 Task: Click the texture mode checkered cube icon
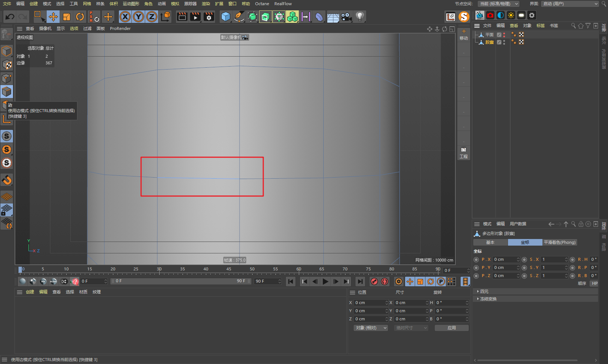coord(7,64)
